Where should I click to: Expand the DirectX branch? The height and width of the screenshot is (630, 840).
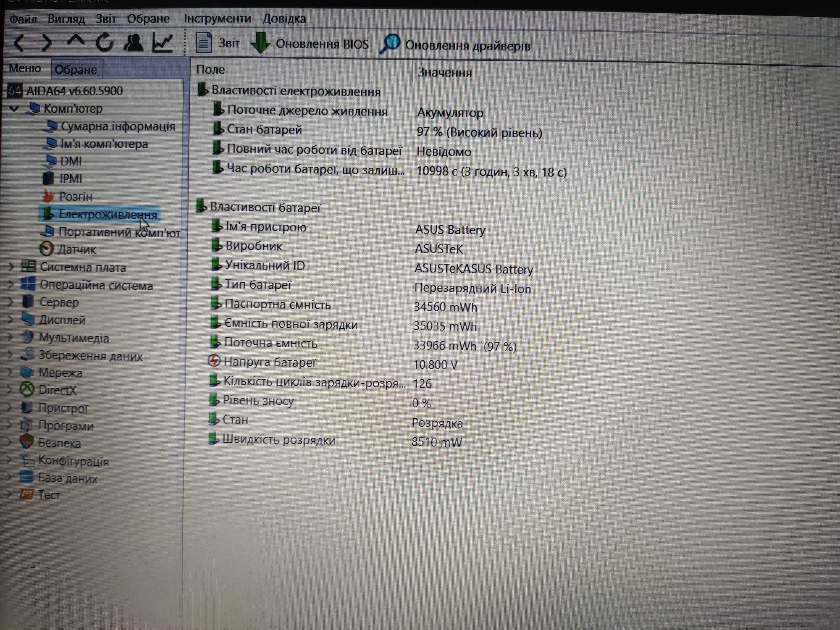coord(10,390)
